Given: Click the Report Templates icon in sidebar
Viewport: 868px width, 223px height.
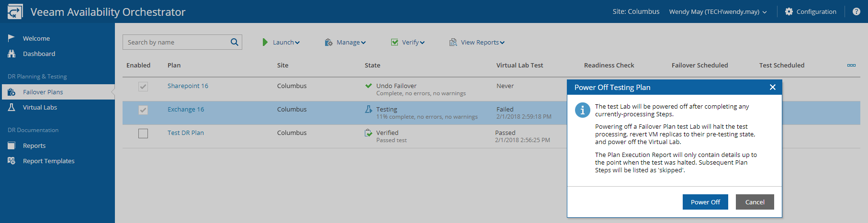Looking at the screenshot, I should (x=11, y=161).
